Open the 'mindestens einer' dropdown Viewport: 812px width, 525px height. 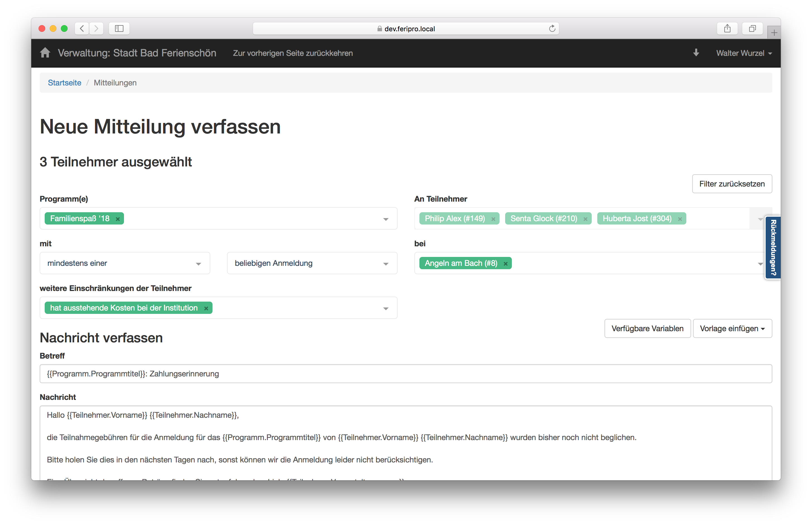pyautogui.click(x=125, y=263)
